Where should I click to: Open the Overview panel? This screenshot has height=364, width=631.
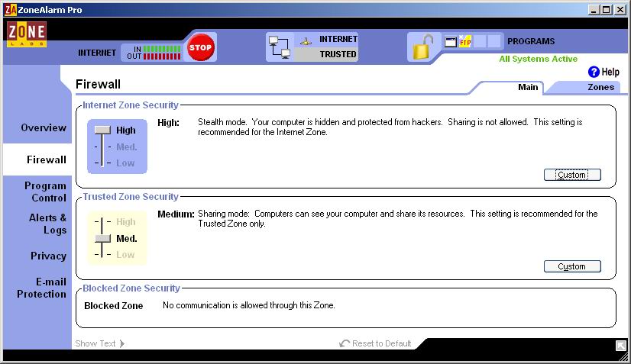click(44, 128)
